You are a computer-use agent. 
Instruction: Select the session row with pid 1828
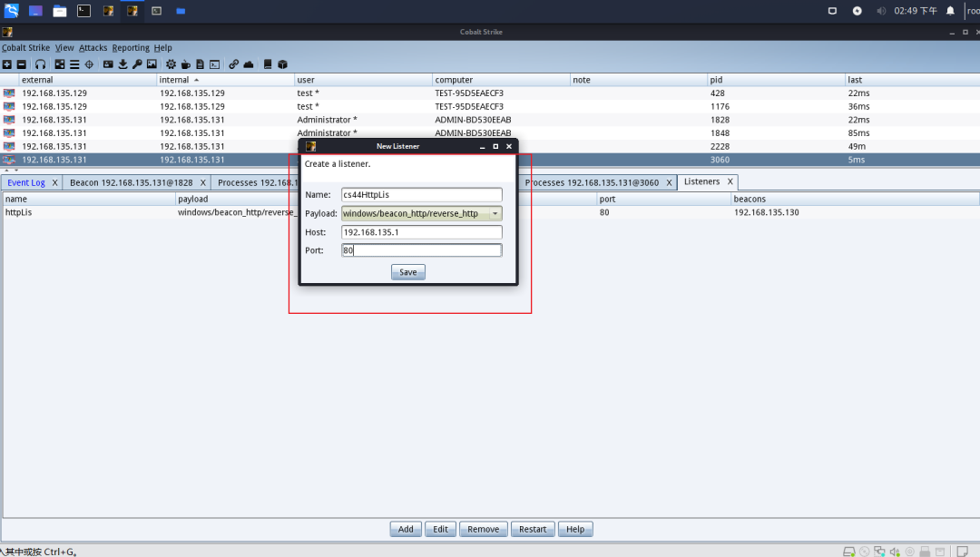tap(490, 120)
